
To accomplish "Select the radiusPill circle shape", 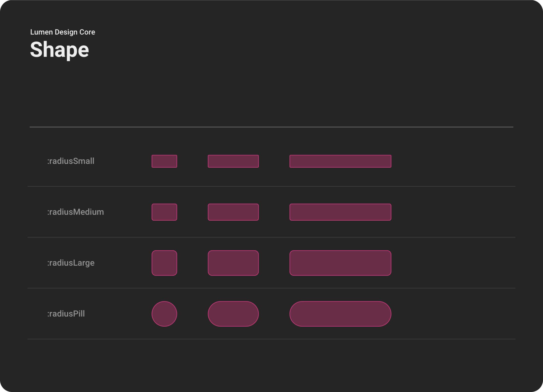I will click(164, 314).
